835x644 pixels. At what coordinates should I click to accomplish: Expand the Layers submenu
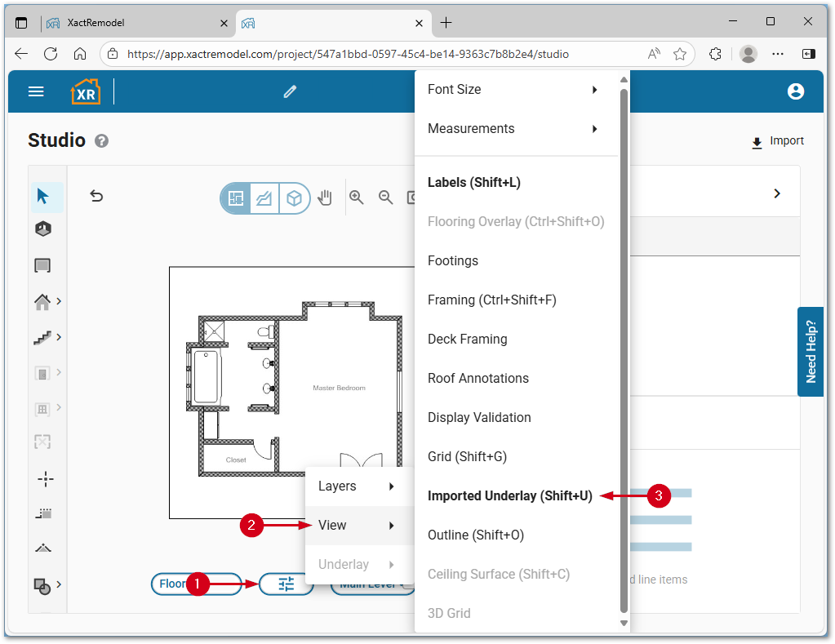(x=356, y=486)
